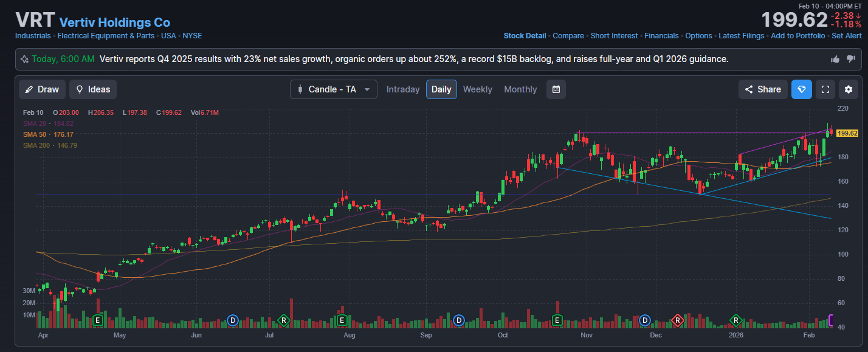Click the -2.38 price change value
Viewport: 868px width, 352px height.
[847, 15]
